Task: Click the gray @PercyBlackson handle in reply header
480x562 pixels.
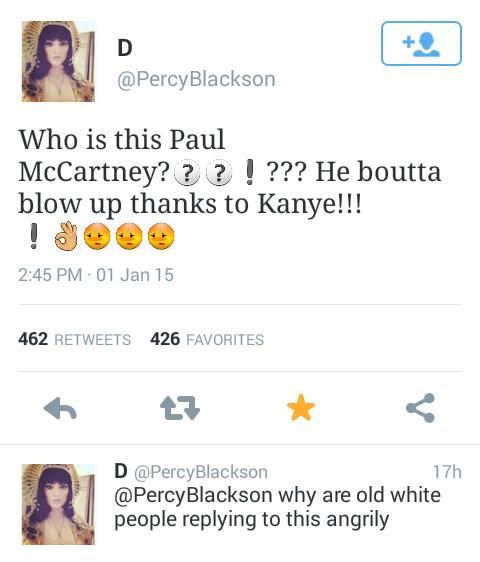Action: 201,472
